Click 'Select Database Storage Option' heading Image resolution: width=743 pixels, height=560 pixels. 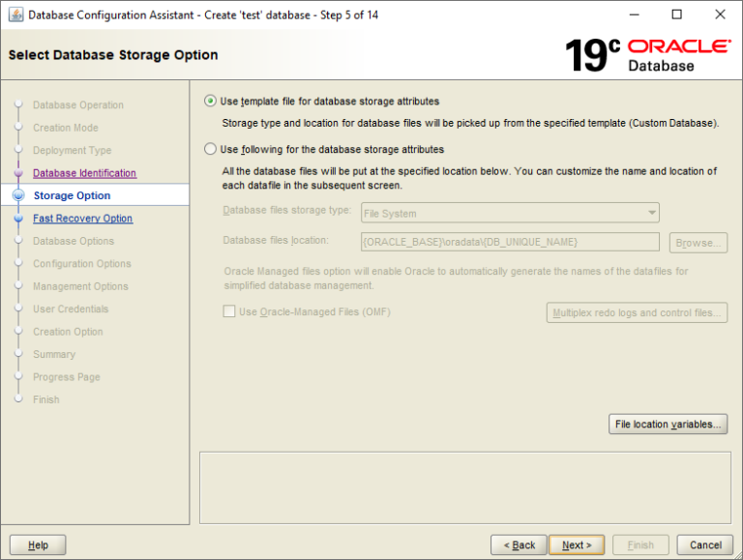pyautogui.click(x=113, y=55)
